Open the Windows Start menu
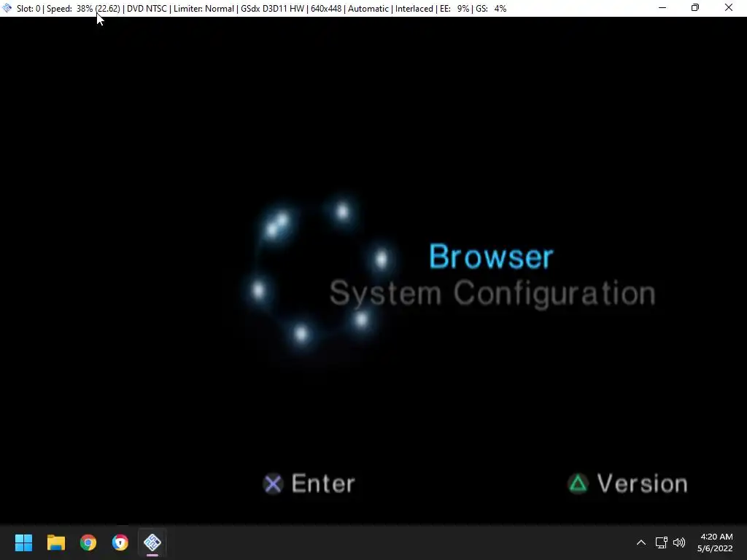 tap(23, 542)
